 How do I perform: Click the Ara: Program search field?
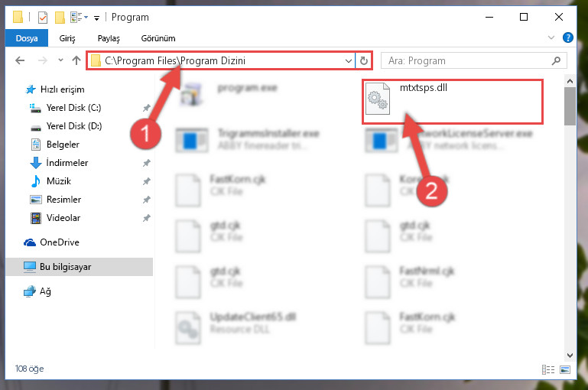(x=467, y=60)
